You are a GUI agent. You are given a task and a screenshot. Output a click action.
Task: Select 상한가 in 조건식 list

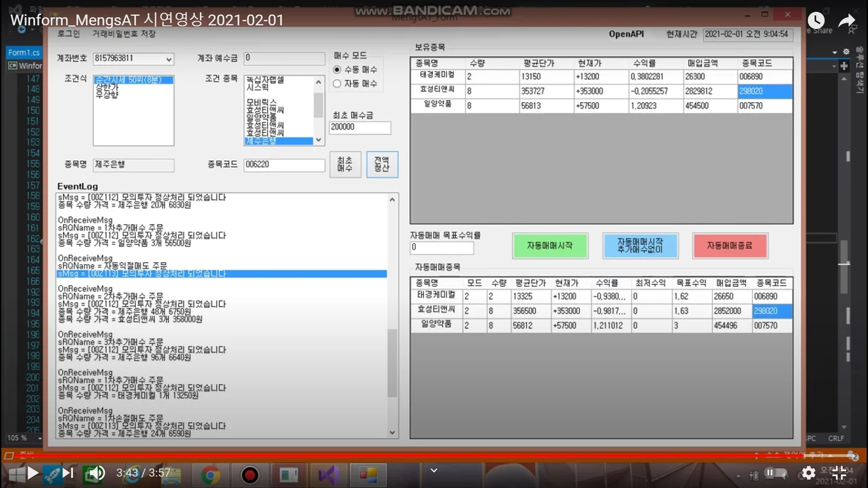pos(107,88)
